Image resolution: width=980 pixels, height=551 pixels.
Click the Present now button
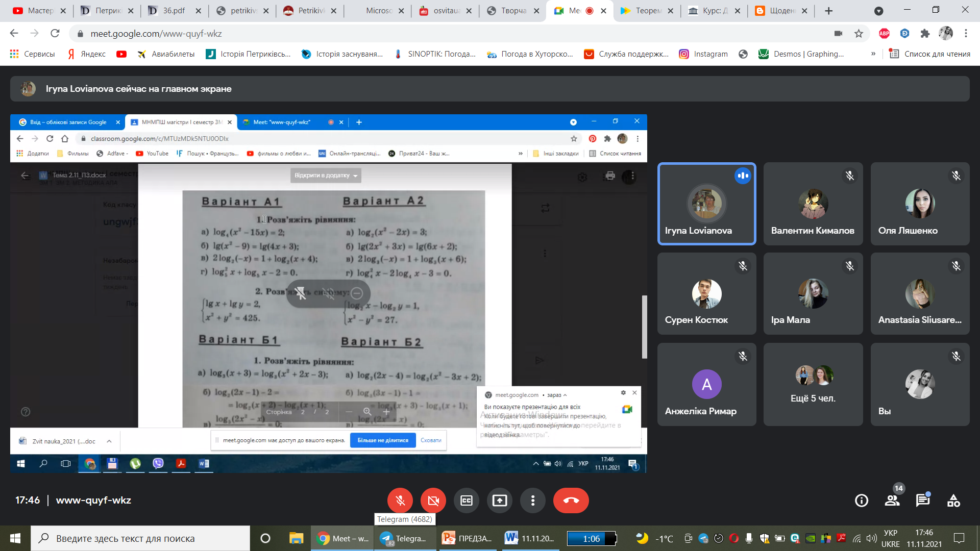[x=500, y=500]
